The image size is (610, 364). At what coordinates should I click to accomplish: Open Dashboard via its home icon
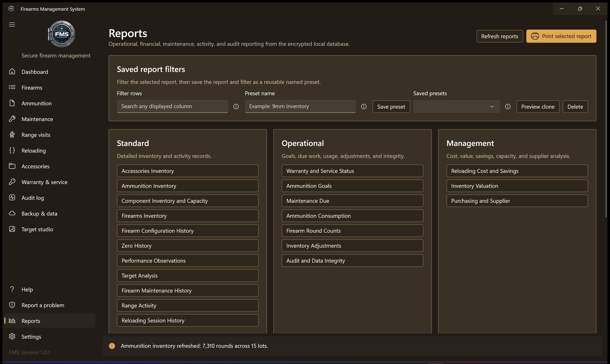(12, 72)
